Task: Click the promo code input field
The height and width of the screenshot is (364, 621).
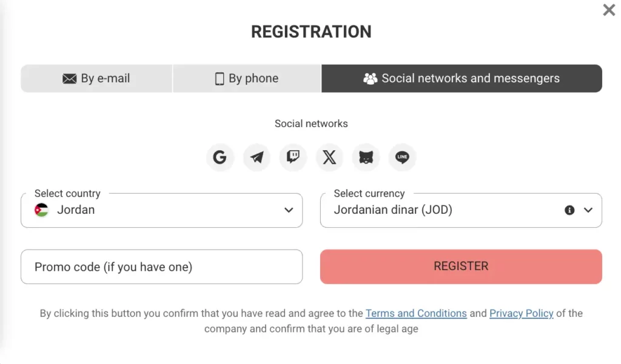Action: [x=161, y=266]
